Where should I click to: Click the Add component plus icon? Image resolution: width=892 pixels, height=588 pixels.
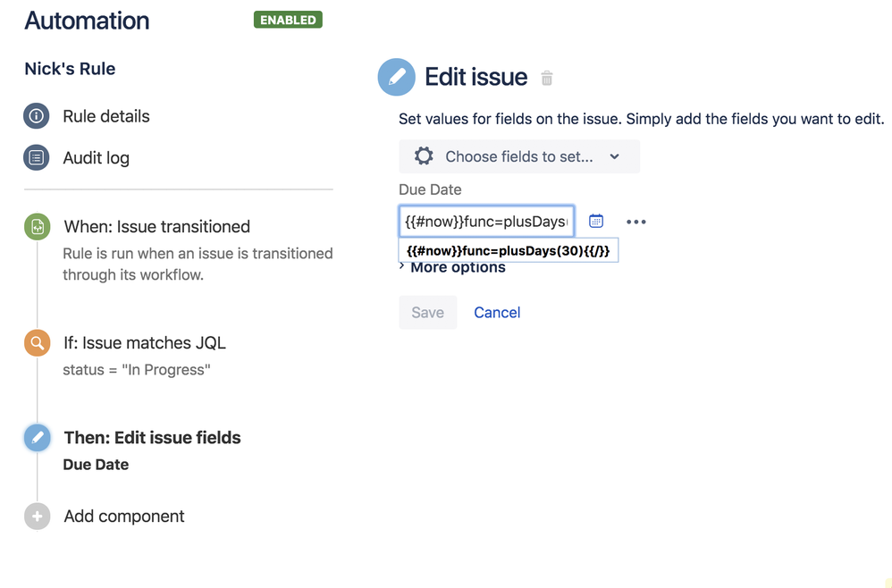[x=37, y=516]
